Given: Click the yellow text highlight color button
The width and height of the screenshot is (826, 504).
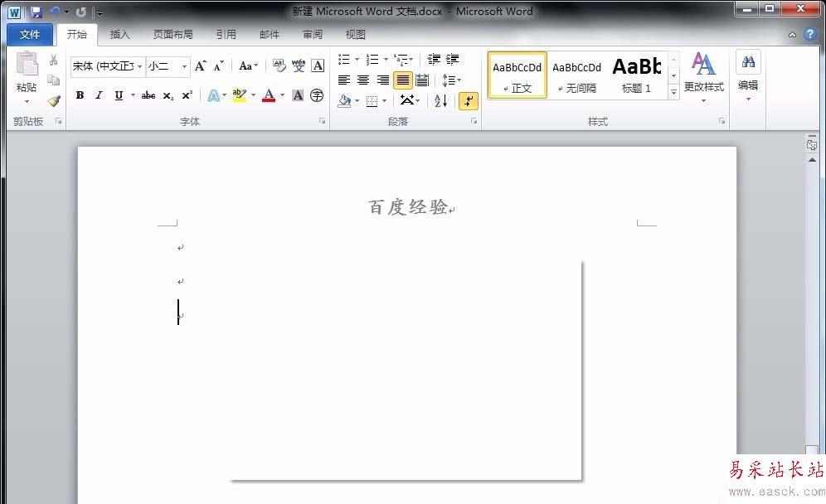Looking at the screenshot, I should [240, 95].
